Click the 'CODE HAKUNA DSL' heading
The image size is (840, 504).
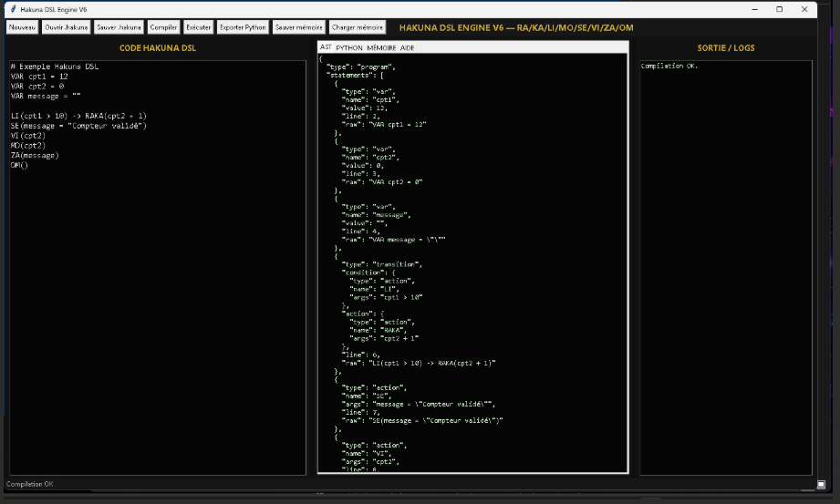[158, 48]
